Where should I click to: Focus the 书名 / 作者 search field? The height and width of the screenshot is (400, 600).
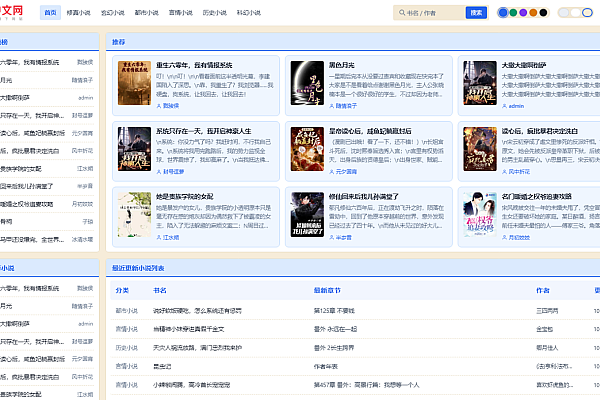tap(434, 13)
